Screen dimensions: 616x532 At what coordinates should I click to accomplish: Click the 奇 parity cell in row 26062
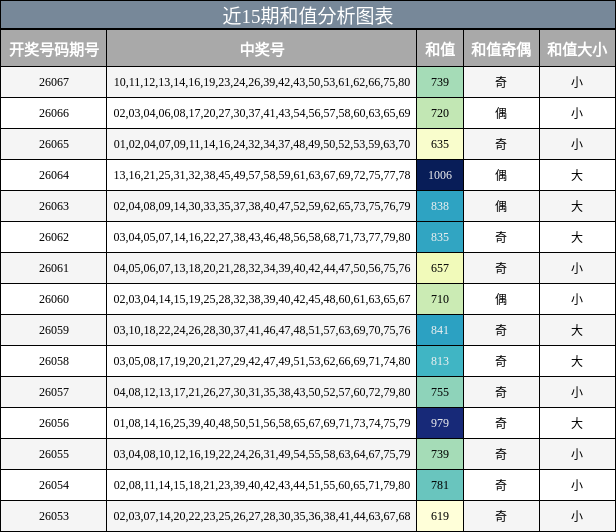[x=501, y=237]
